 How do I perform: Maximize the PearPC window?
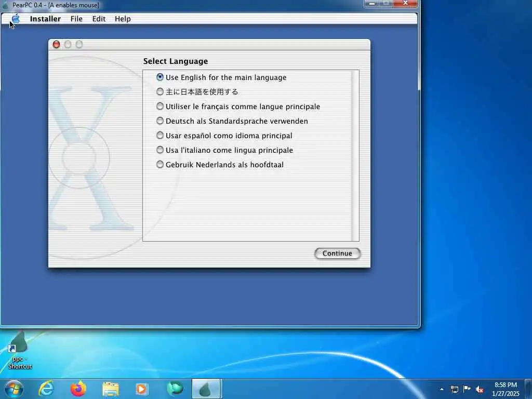(386, 4)
